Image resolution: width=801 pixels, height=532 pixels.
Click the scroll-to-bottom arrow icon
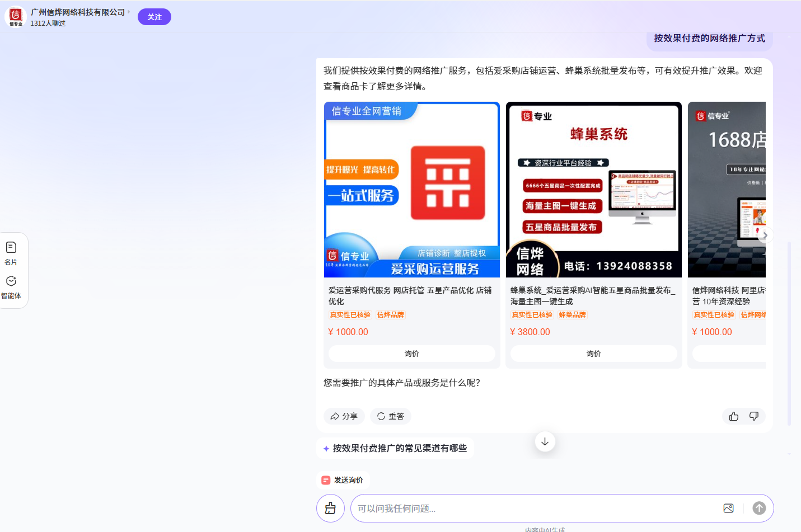545,441
